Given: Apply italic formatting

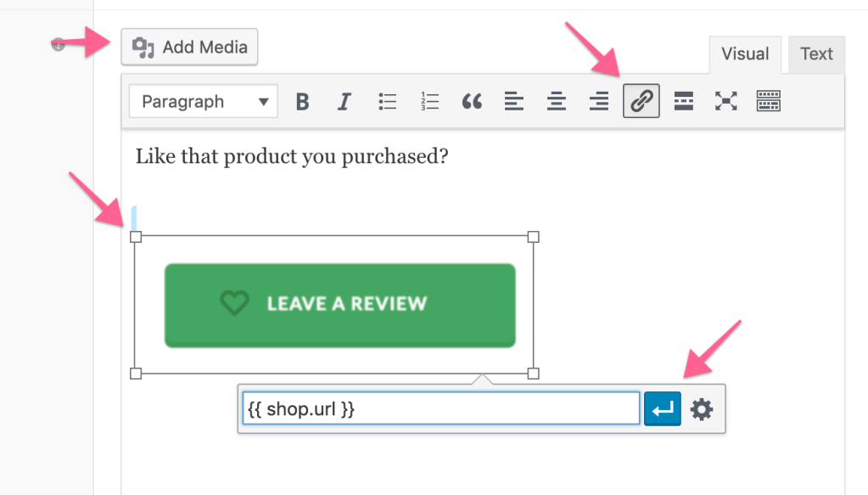Looking at the screenshot, I should (x=344, y=101).
